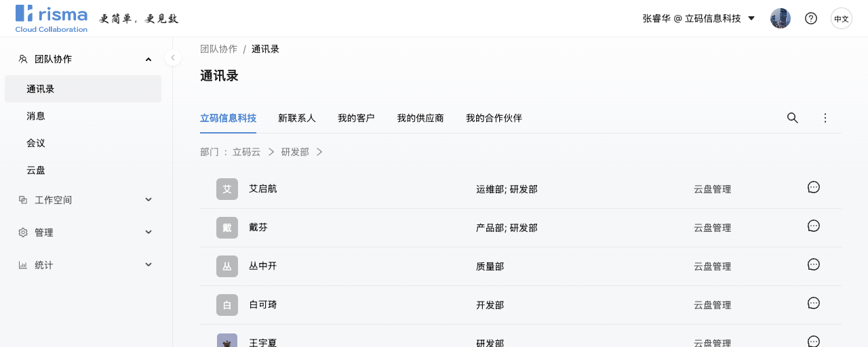Expand the 统计 sidebar section

point(85,265)
